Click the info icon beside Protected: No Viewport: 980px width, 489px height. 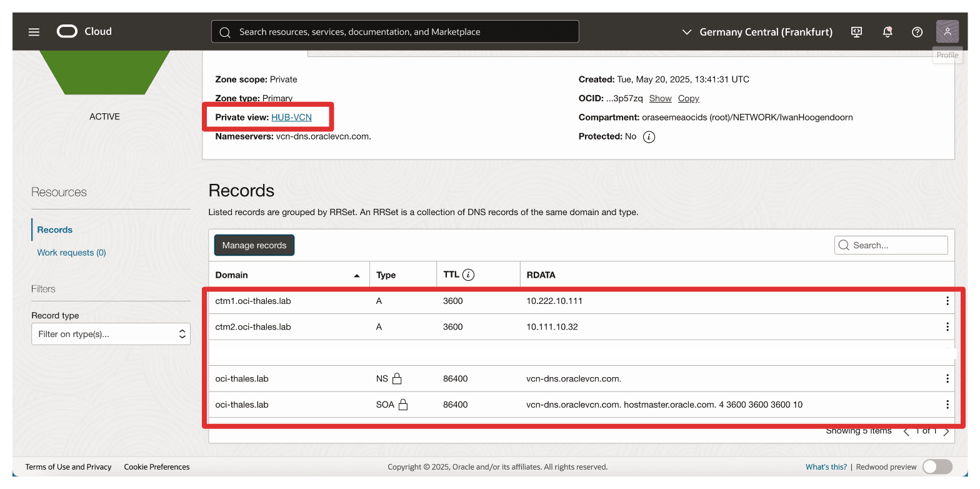click(x=649, y=137)
